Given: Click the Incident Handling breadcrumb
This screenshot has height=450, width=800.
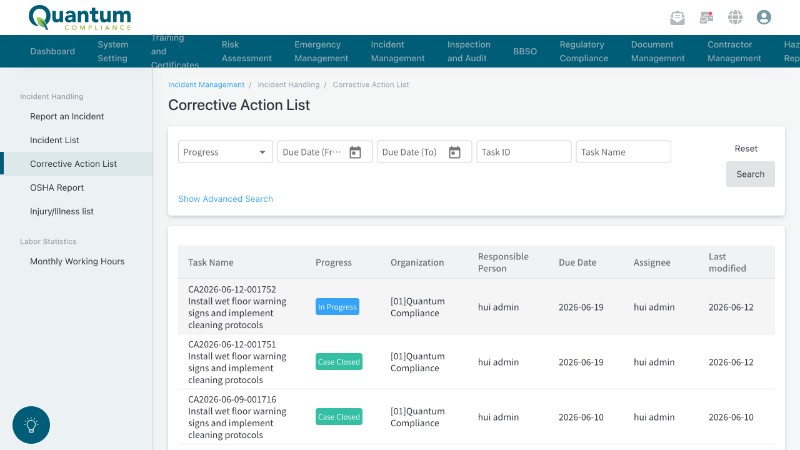Looking at the screenshot, I should 288,85.
